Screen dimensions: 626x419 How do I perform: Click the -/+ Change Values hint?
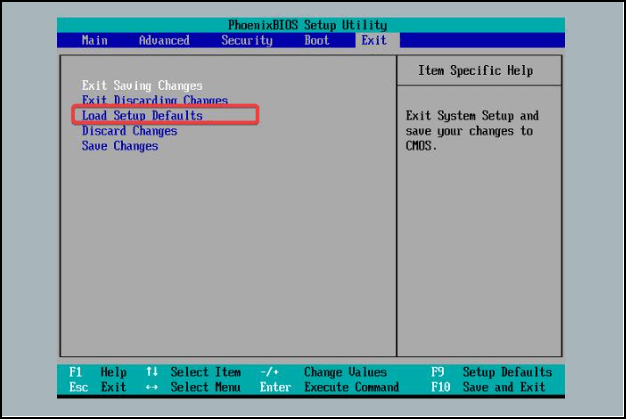click(322, 372)
